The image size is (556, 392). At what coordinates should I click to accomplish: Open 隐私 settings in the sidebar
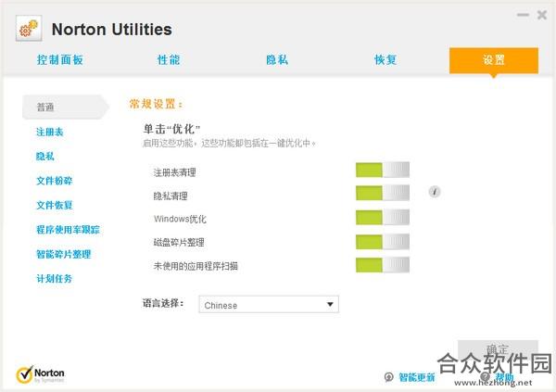[45, 156]
